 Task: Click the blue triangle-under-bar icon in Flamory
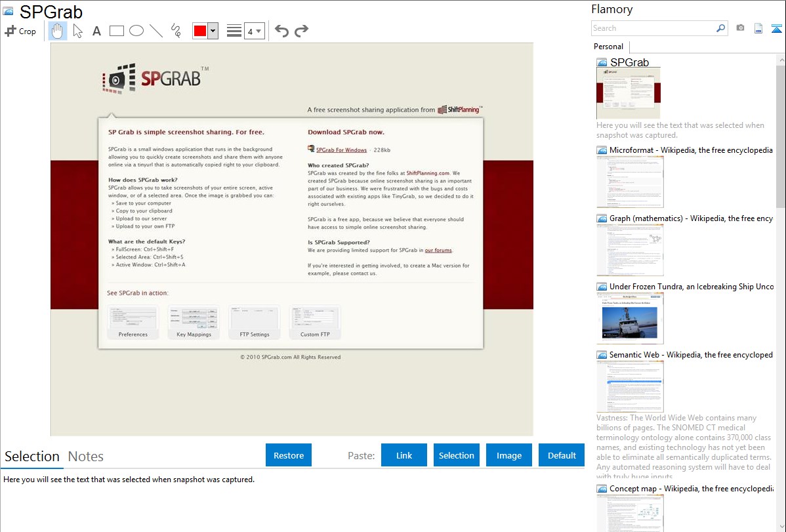point(776,28)
